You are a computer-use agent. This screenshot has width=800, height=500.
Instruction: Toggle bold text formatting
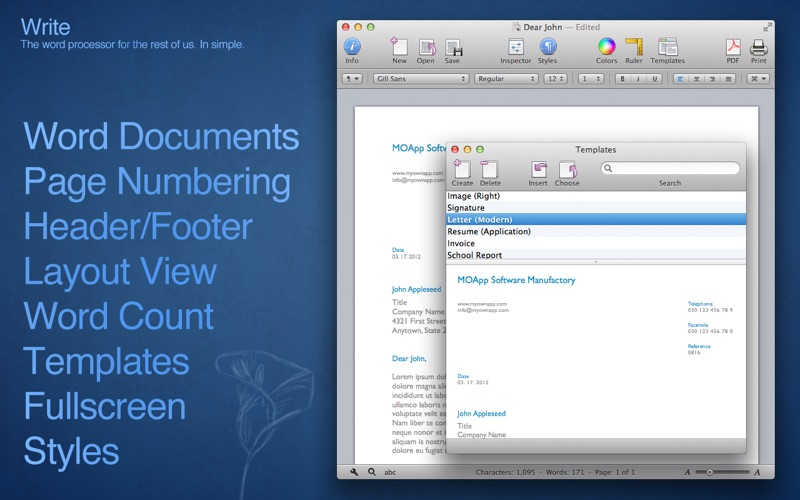pyautogui.click(x=622, y=78)
